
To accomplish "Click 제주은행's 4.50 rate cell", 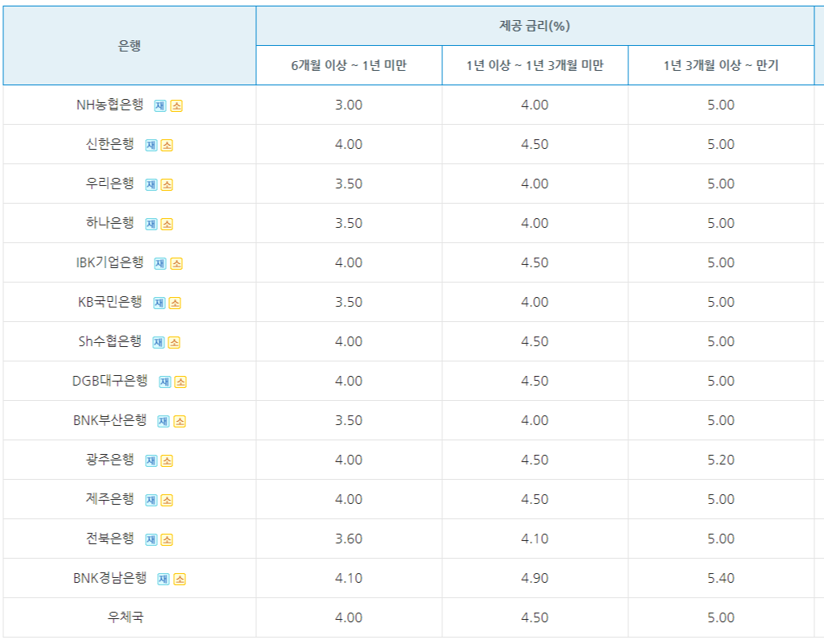I will [535, 499].
